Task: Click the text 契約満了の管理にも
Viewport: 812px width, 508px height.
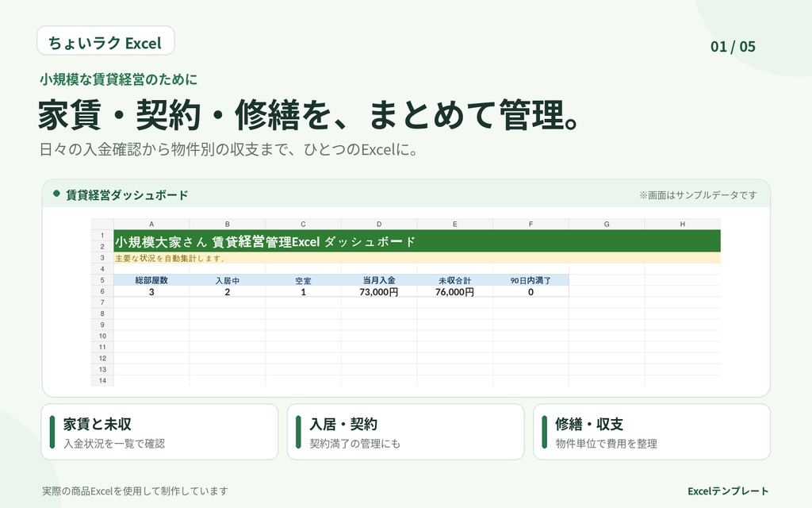Action: click(x=354, y=443)
